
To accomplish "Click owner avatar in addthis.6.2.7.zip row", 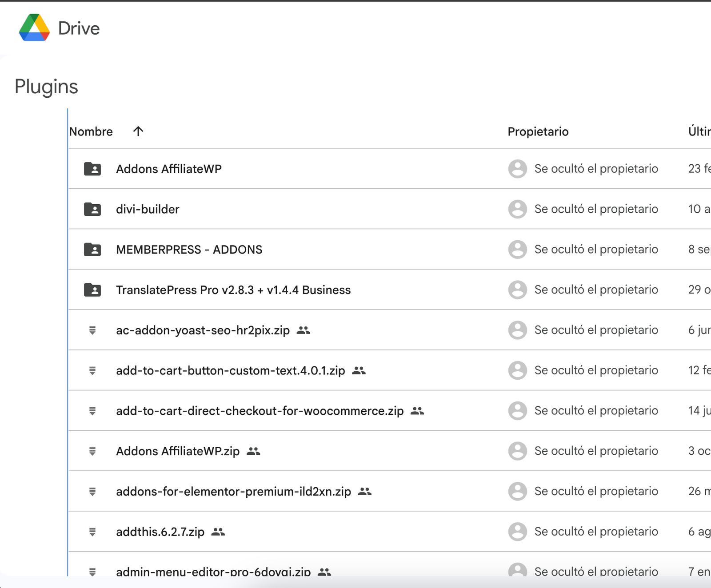I will [x=518, y=532].
